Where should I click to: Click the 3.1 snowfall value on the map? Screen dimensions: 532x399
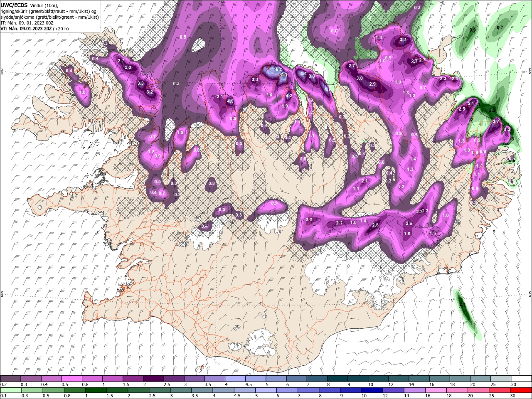pos(471,103)
